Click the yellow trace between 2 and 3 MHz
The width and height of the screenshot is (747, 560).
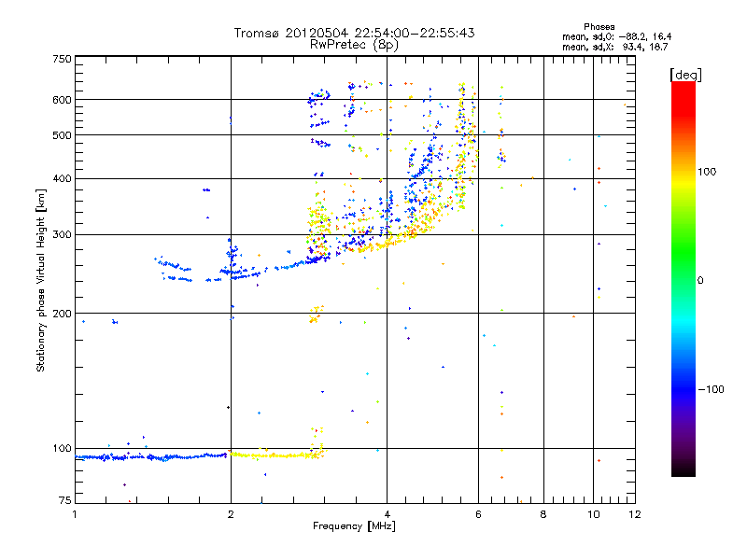276,455
